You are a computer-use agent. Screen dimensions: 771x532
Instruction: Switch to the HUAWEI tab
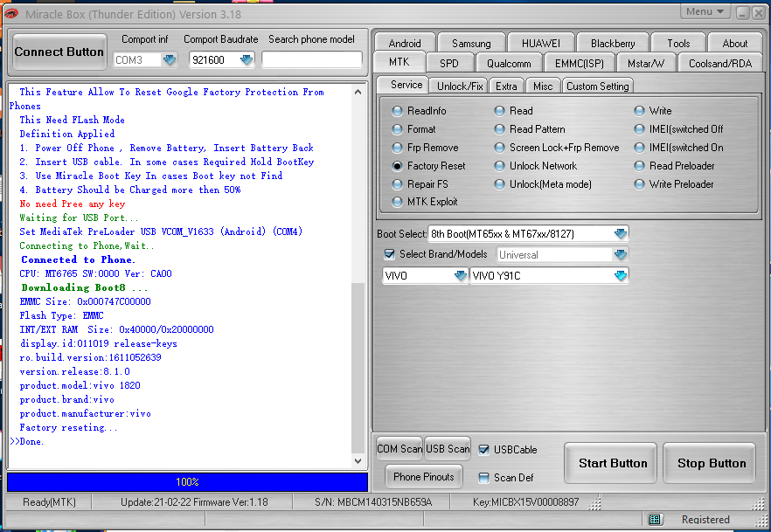coord(540,43)
